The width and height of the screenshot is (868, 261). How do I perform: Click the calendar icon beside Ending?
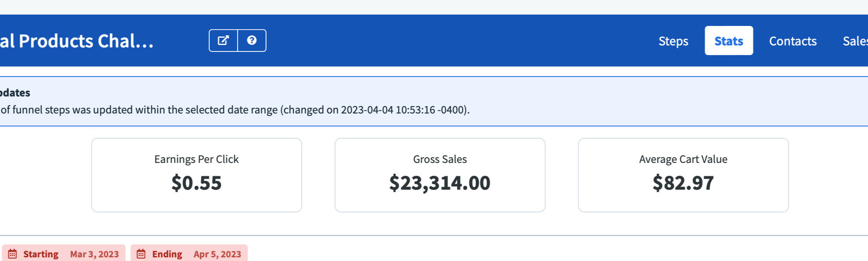tap(141, 254)
